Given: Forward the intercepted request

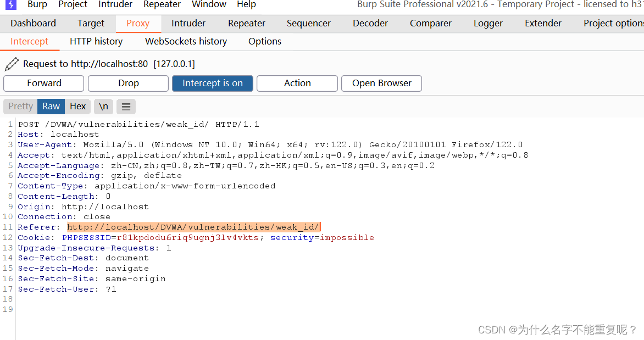Looking at the screenshot, I should click(44, 83).
